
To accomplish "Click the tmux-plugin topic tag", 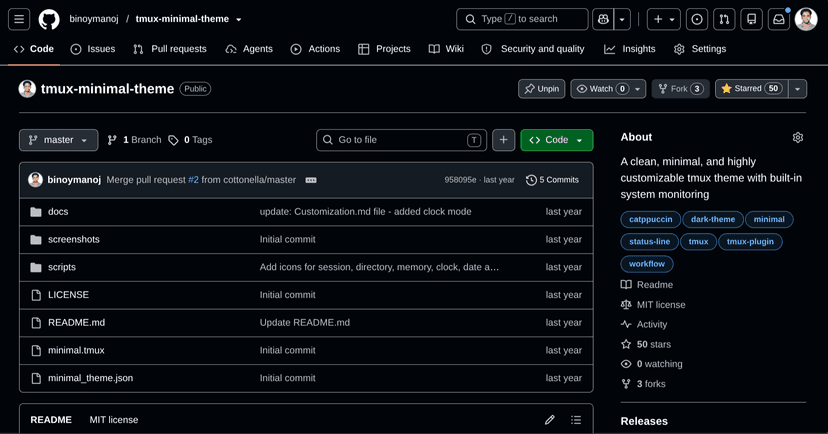I will [750, 242].
